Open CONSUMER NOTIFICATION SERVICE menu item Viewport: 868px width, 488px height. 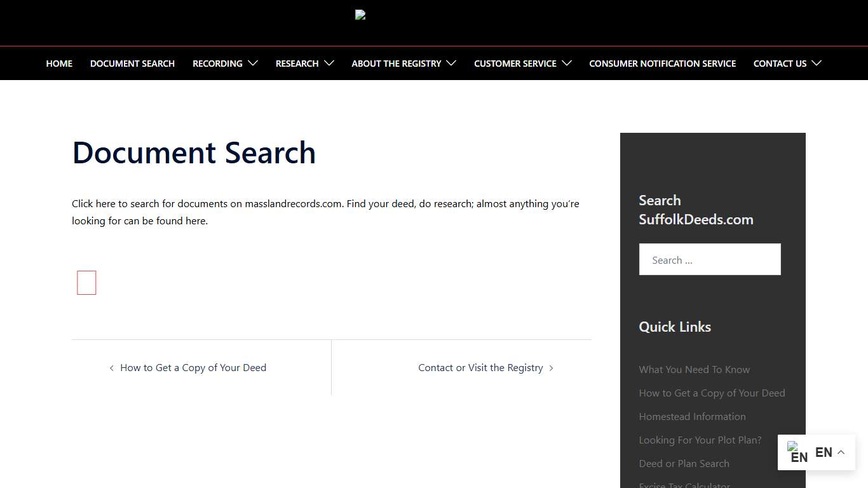(x=662, y=63)
